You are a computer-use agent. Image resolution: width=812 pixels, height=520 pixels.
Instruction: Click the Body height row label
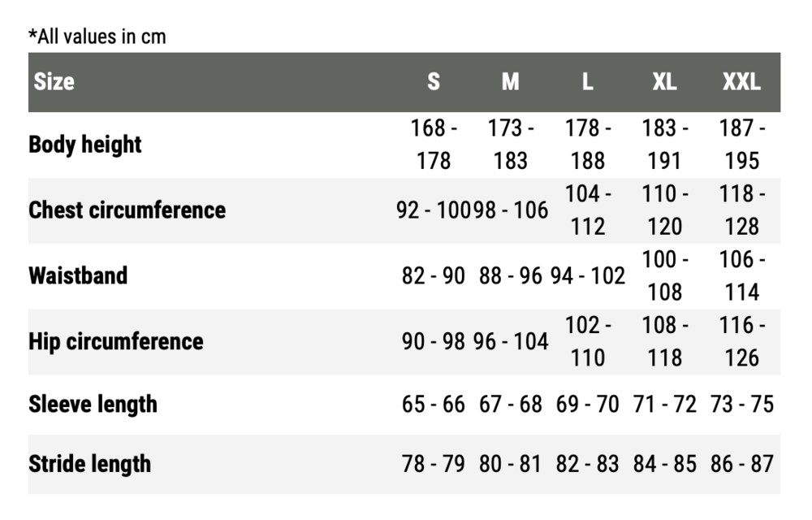(85, 145)
